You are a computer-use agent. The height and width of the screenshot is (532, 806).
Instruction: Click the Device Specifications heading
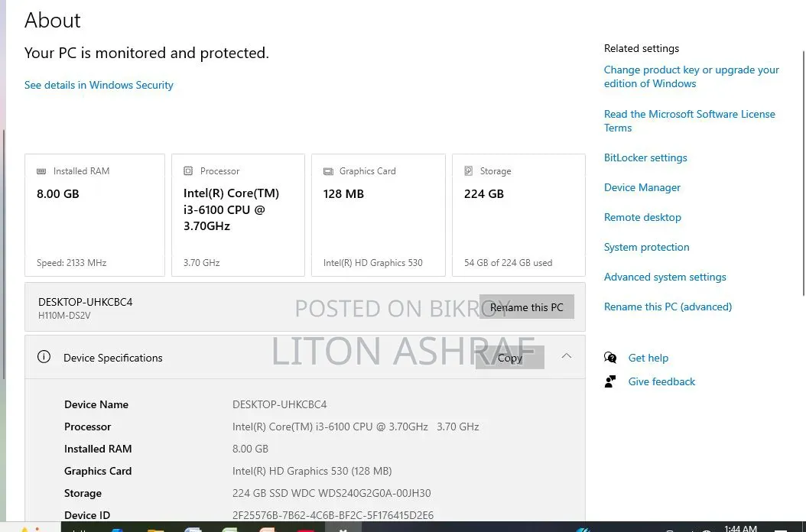[x=113, y=358]
